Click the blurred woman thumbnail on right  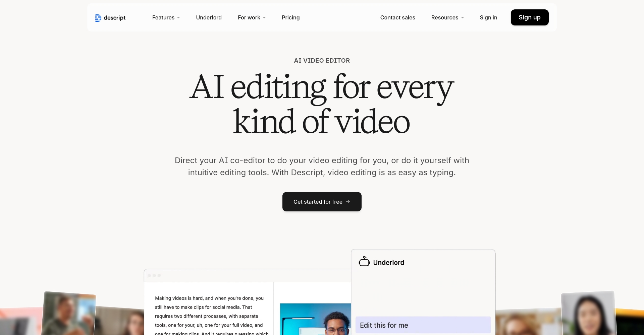tap(589, 313)
